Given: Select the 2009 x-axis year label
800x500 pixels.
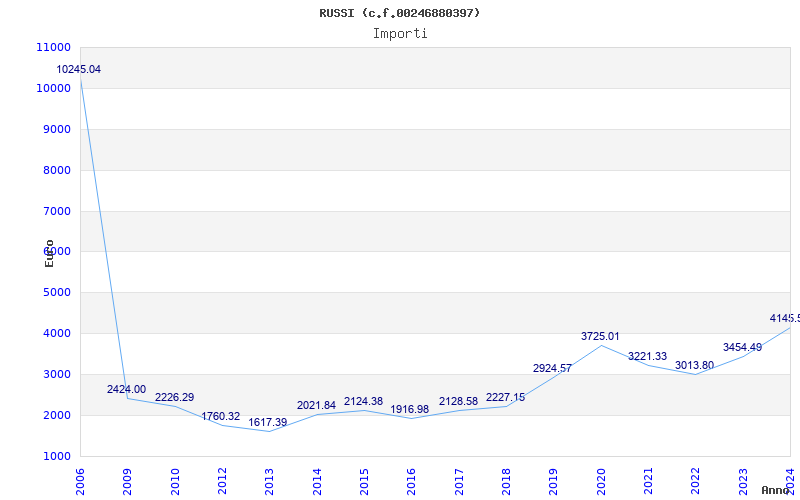Looking at the screenshot, I should [128, 482].
